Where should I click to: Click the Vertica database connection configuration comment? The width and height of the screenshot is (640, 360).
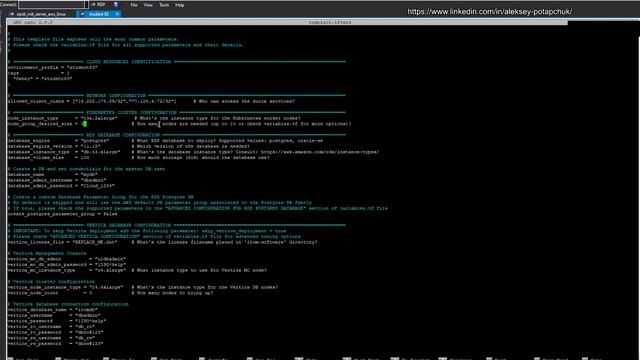68,304
